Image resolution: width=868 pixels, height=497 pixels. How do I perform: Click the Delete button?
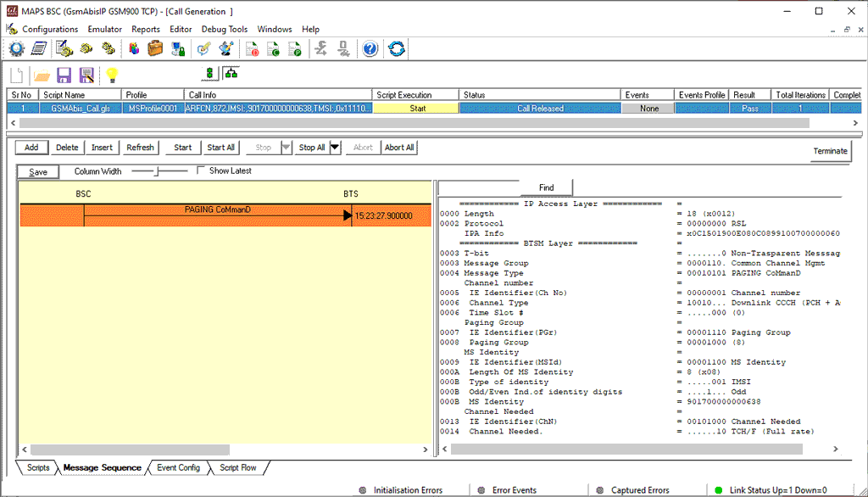click(x=67, y=148)
